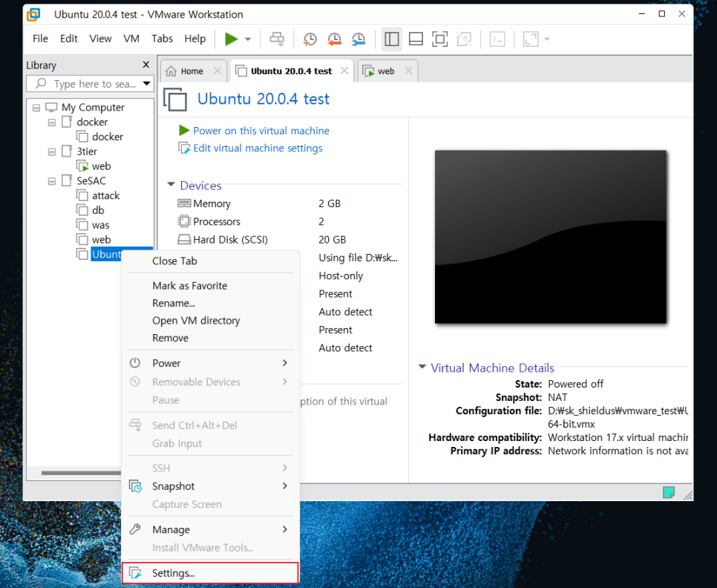Open the stretch guest dropdown arrow
The height and width of the screenshot is (588, 717).
[547, 39]
